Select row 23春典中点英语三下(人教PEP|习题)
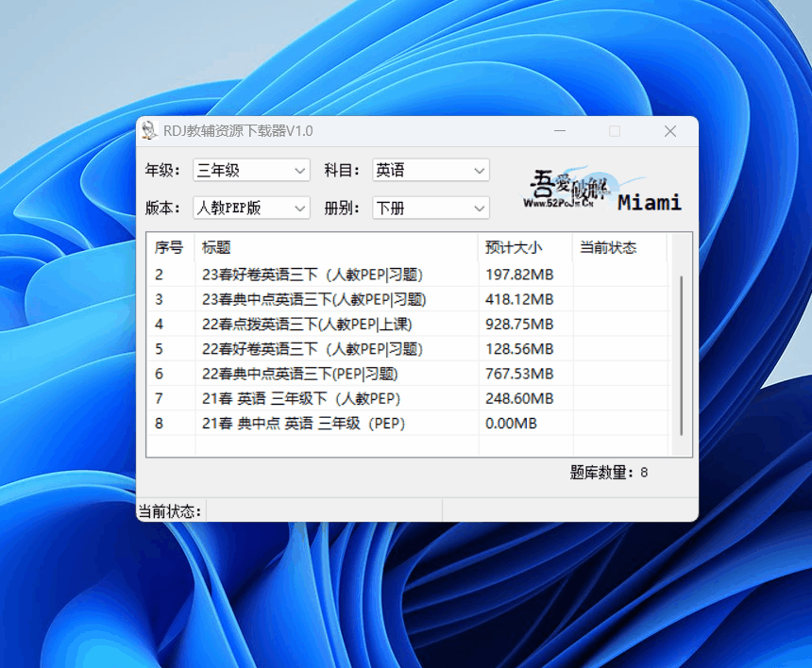The width and height of the screenshot is (812, 668). pyautogui.click(x=408, y=299)
